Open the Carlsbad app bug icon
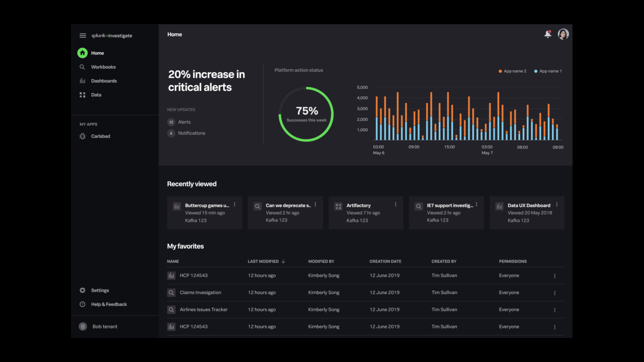This screenshot has width=644, height=362. [x=82, y=136]
